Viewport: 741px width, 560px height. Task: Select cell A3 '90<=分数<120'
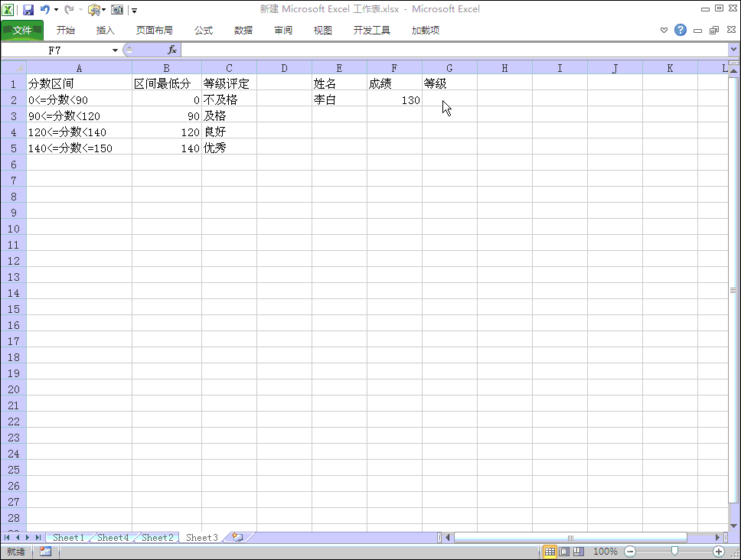point(79,116)
